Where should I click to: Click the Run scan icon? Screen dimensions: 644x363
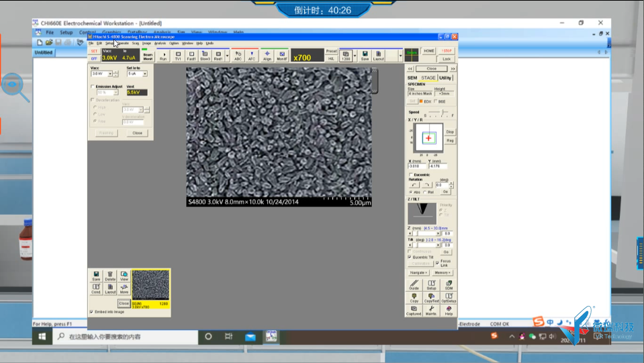163,56
